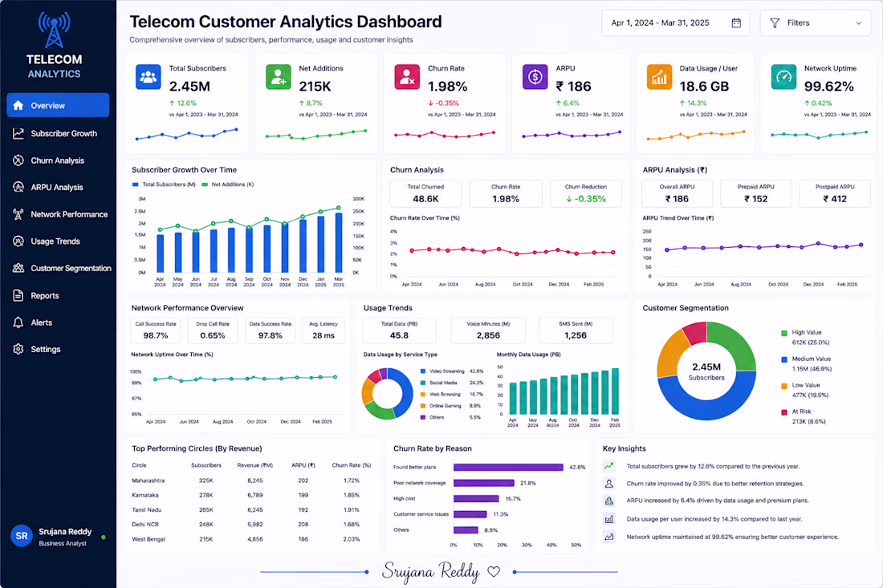The height and width of the screenshot is (588, 883).
Task: Click the Network Performance antenna icon
Action: tap(18, 214)
